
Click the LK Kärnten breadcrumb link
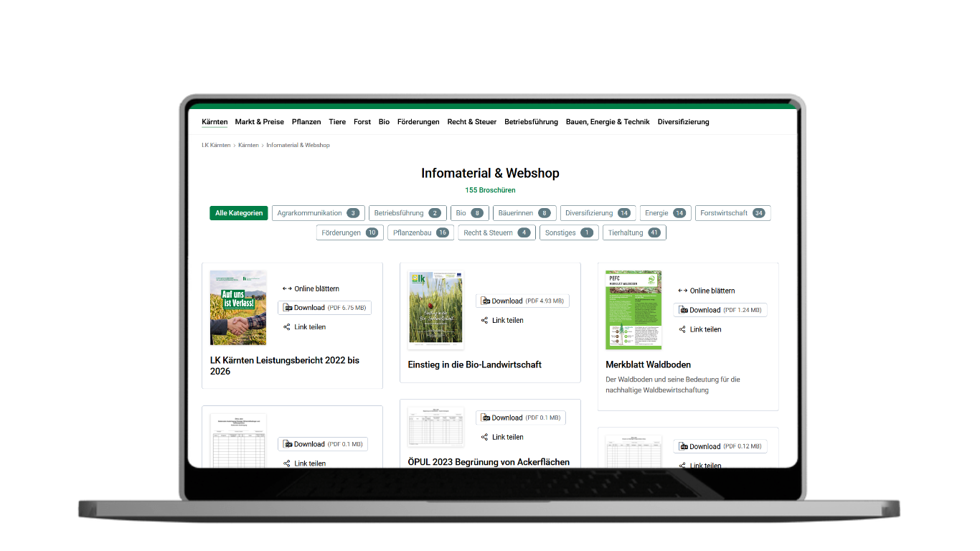point(217,145)
